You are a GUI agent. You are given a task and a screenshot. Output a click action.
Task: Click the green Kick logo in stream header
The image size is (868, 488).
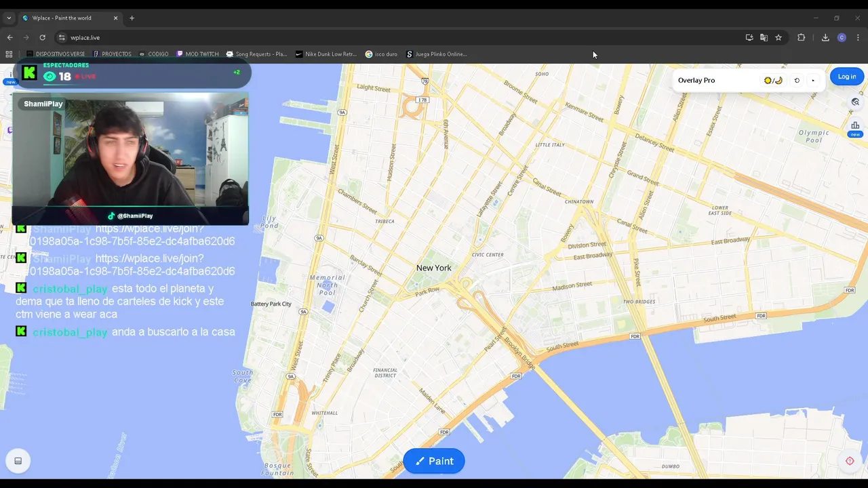pyautogui.click(x=29, y=73)
